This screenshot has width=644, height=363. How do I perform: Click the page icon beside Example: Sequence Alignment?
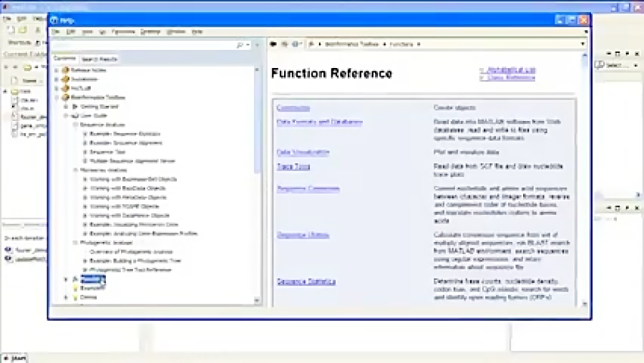(x=85, y=142)
